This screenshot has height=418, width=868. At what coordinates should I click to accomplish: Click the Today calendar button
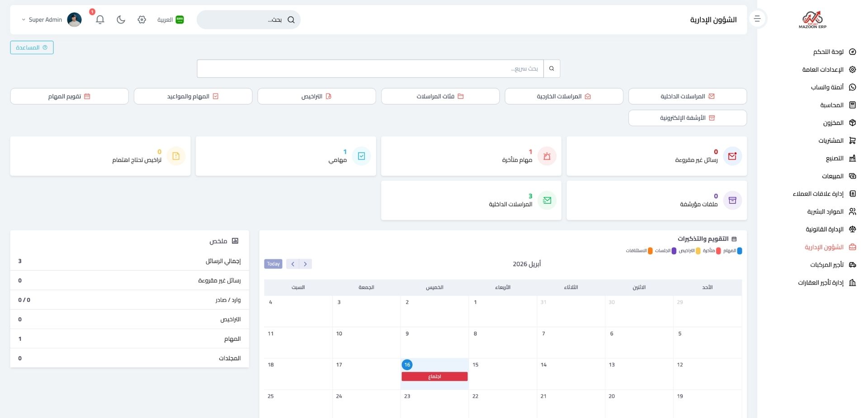coord(273,264)
